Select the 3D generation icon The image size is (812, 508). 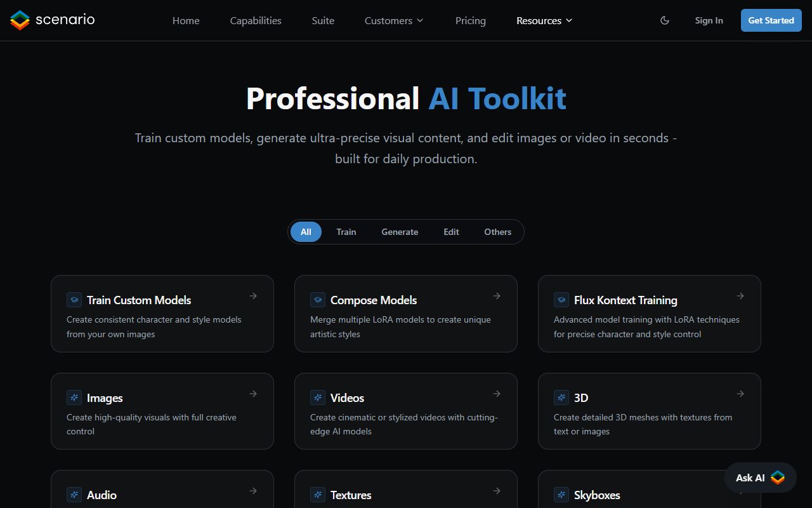[x=561, y=397]
